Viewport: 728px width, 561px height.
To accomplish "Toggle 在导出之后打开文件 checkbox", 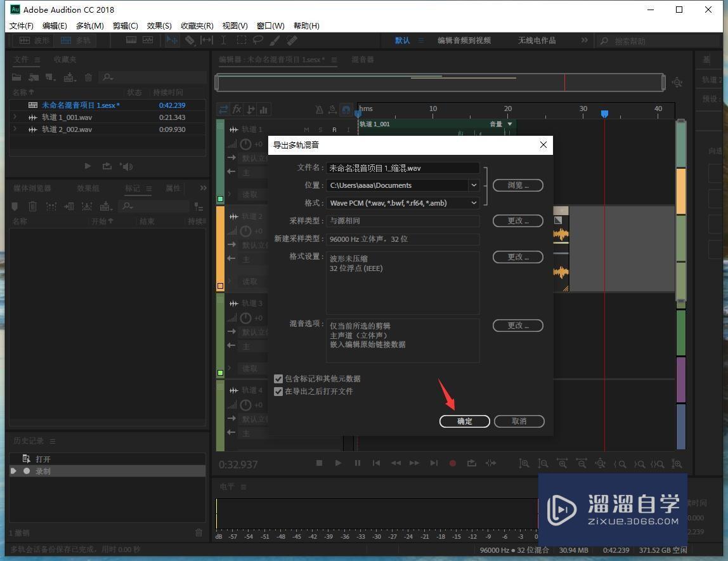I will point(278,392).
